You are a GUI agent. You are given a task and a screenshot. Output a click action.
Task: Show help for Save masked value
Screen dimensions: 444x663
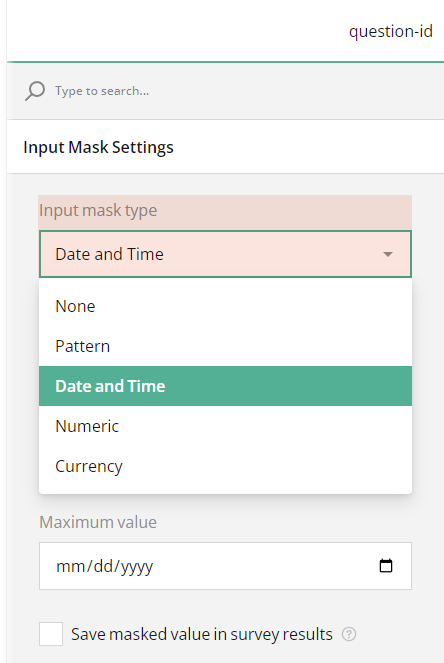[x=349, y=634]
